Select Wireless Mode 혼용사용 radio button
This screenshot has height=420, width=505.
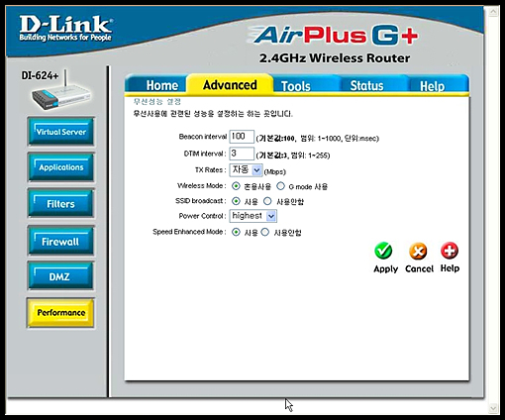point(236,186)
